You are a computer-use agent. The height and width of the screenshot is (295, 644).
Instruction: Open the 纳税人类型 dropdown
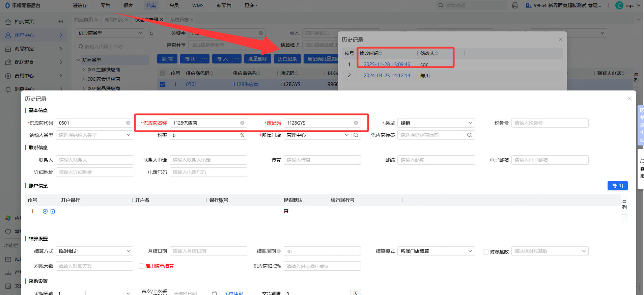pos(94,135)
